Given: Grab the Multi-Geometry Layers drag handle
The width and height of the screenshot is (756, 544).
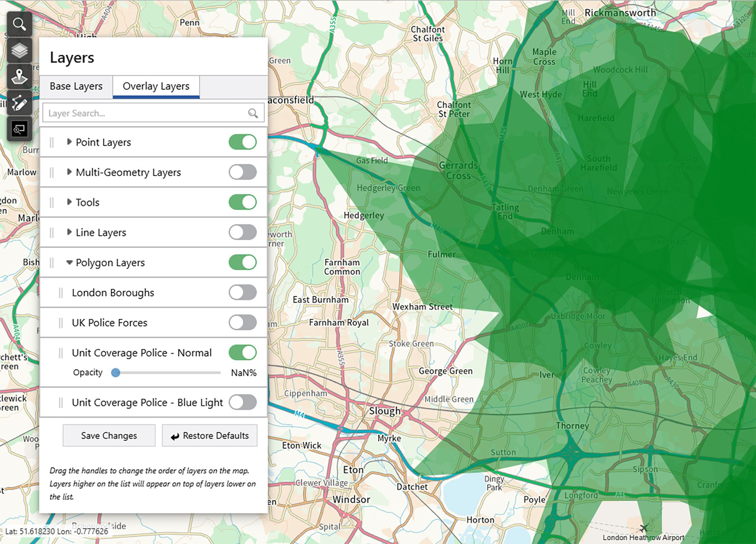Looking at the screenshot, I should [x=52, y=172].
